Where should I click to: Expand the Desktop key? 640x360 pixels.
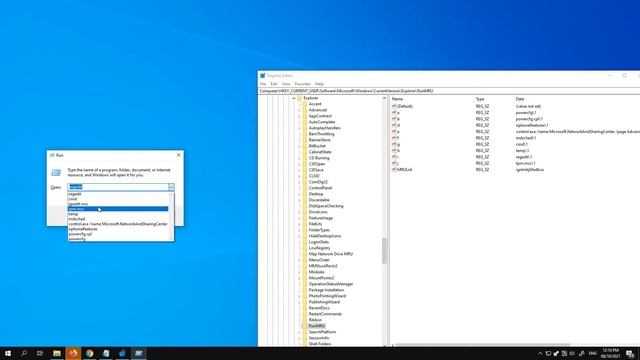(x=299, y=194)
